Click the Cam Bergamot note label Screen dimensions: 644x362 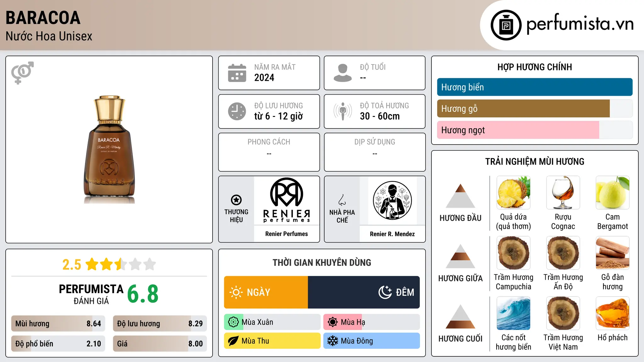tap(613, 222)
